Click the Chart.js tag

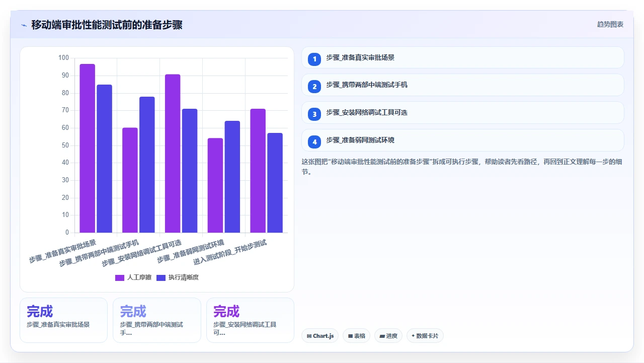click(320, 336)
